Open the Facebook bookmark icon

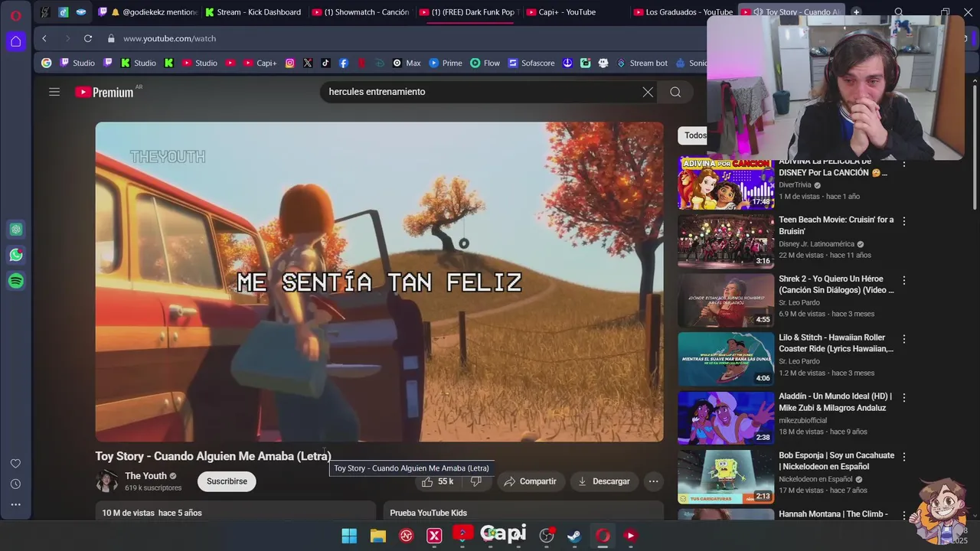pos(344,63)
